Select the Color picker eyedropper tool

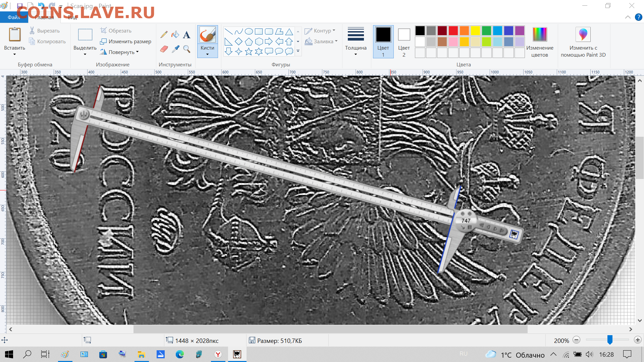(175, 49)
